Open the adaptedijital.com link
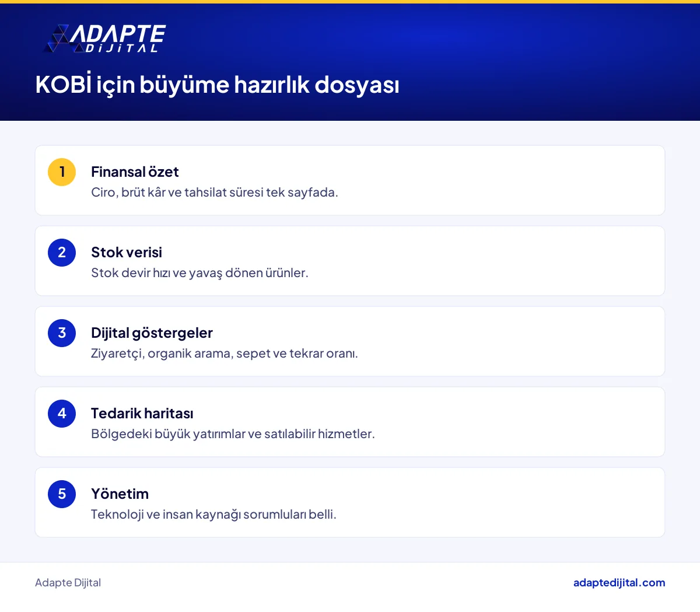The height and width of the screenshot is (612, 700). pos(619,582)
